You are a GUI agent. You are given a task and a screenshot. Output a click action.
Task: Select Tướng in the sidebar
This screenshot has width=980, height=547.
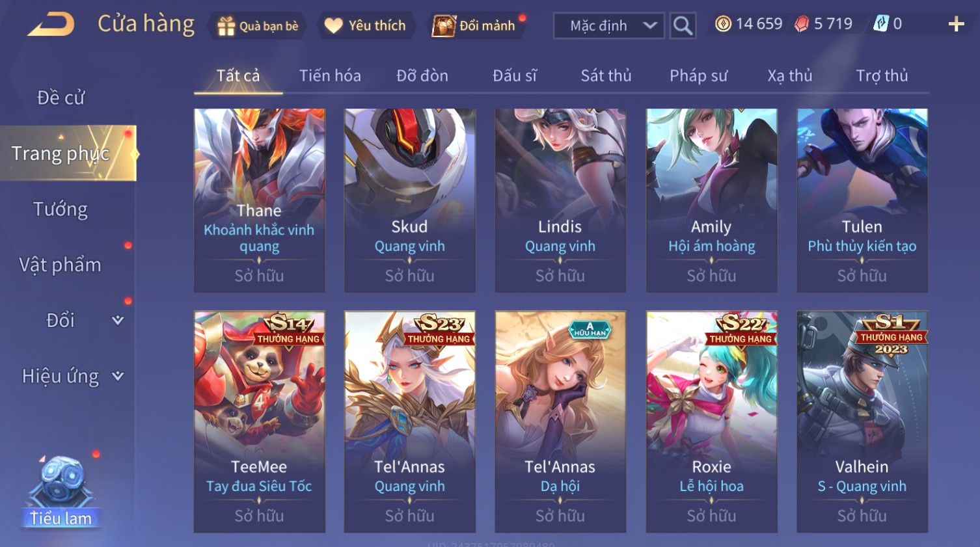[x=61, y=209]
